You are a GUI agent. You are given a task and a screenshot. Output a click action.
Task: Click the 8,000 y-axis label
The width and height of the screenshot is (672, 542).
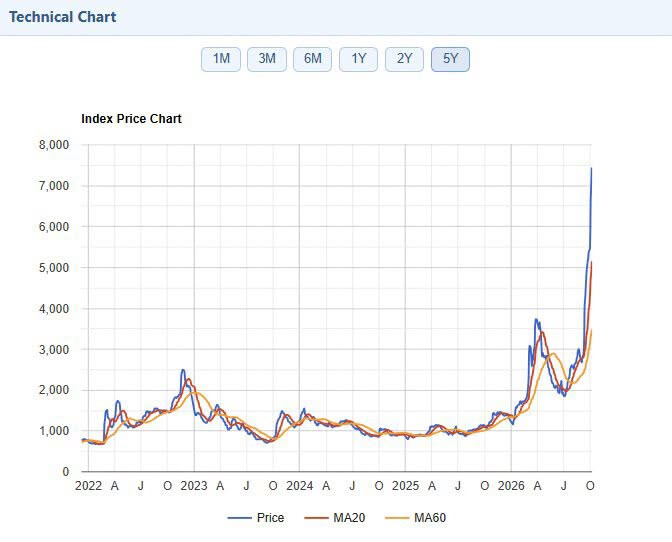click(x=54, y=145)
